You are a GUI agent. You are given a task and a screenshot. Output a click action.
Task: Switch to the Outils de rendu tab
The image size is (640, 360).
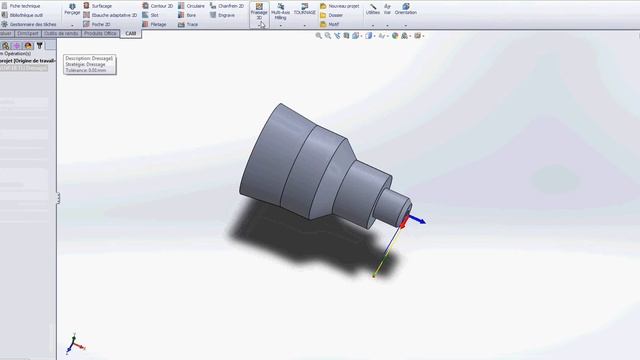tap(61, 33)
